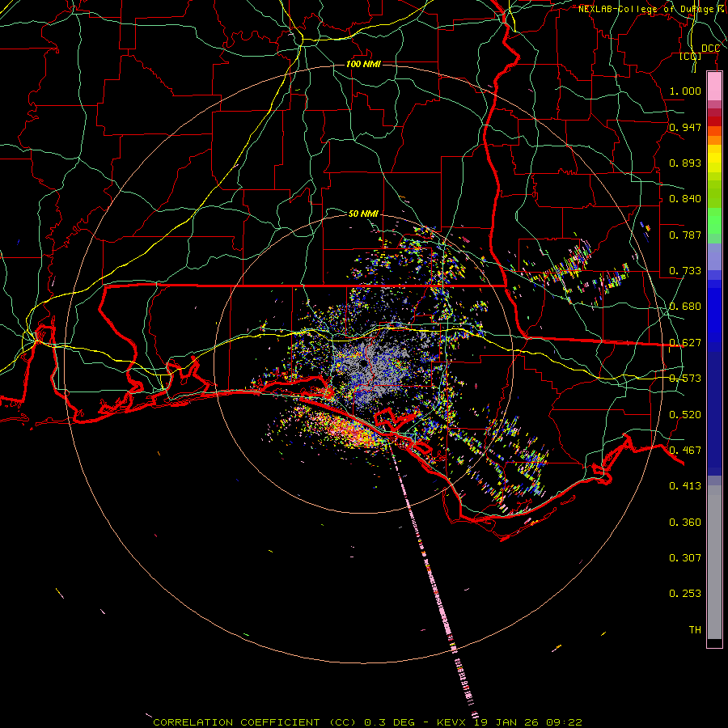The image size is (728, 728).
Task: Select the 0.573 legend value
Action: pyautogui.click(x=685, y=379)
